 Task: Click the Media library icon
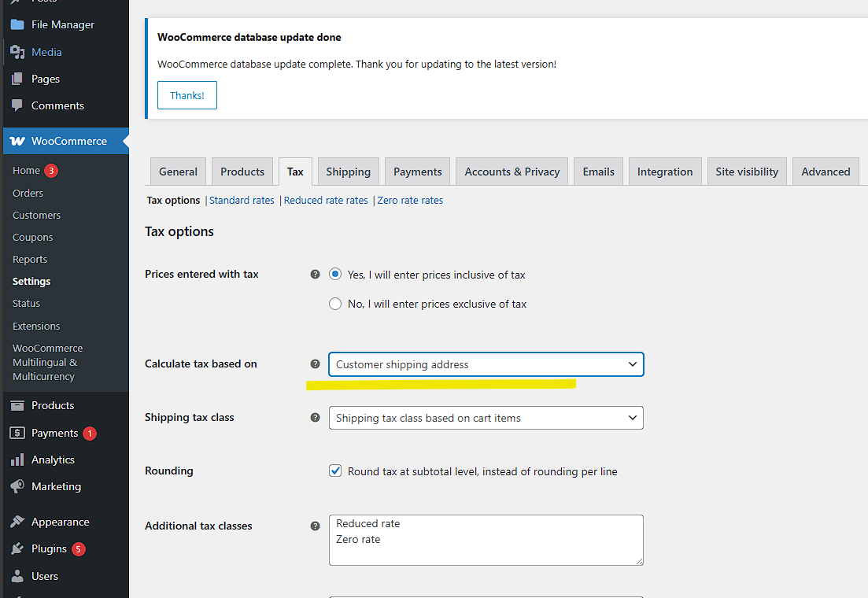click(x=17, y=52)
